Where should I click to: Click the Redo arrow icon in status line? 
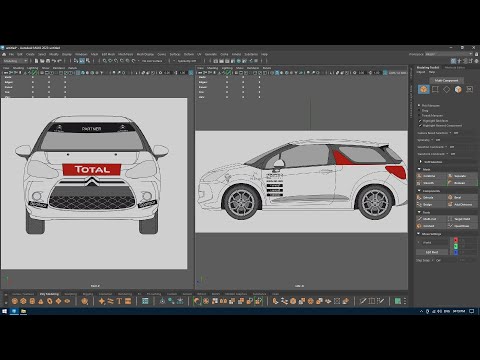tap(60, 61)
